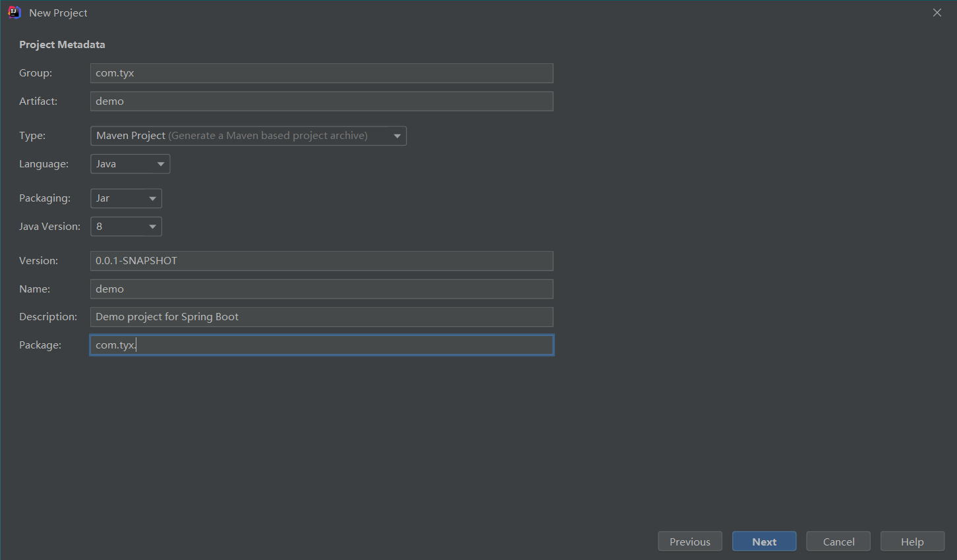The image size is (957, 560).
Task: Select the Version field with 0.0.1-SNAPSHOT
Action: [x=322, y=261]
